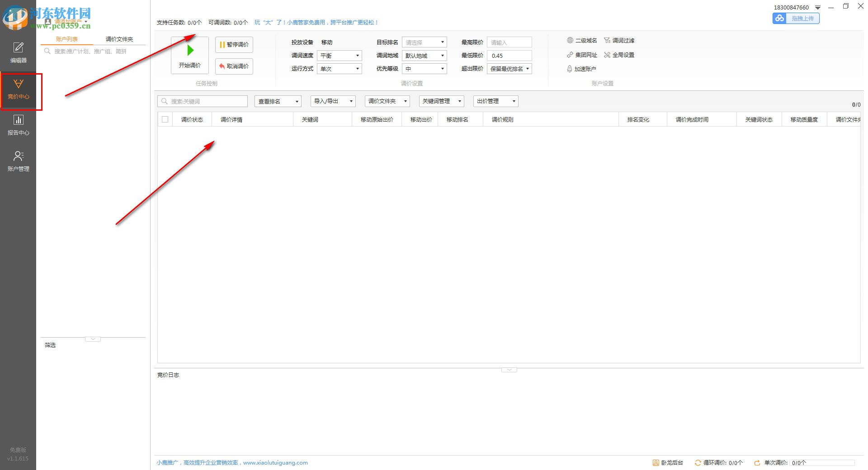Click the 卧龙后台 status bar label
868x470 pixels.
(x=672, y=463)
